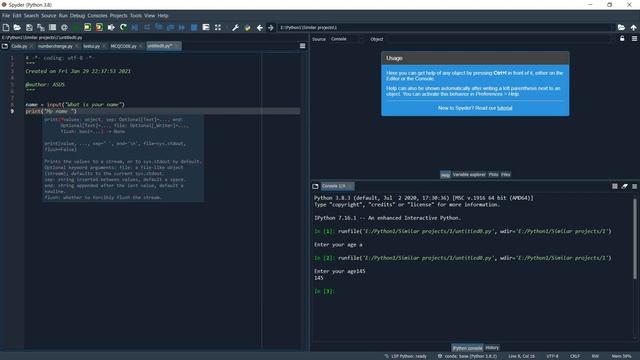Switch to the Files pane tab
Viewport: 640px width, 360px height.
point(506,174)
